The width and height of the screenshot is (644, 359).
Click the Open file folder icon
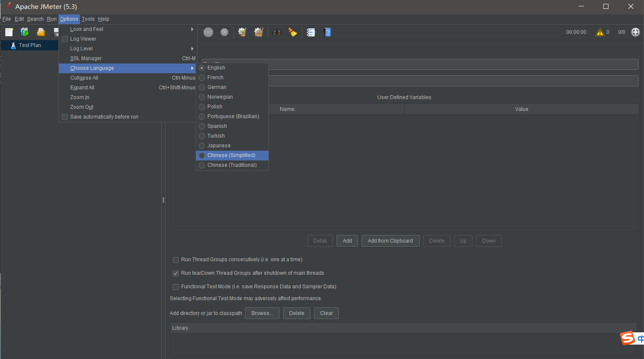[41, 32]
